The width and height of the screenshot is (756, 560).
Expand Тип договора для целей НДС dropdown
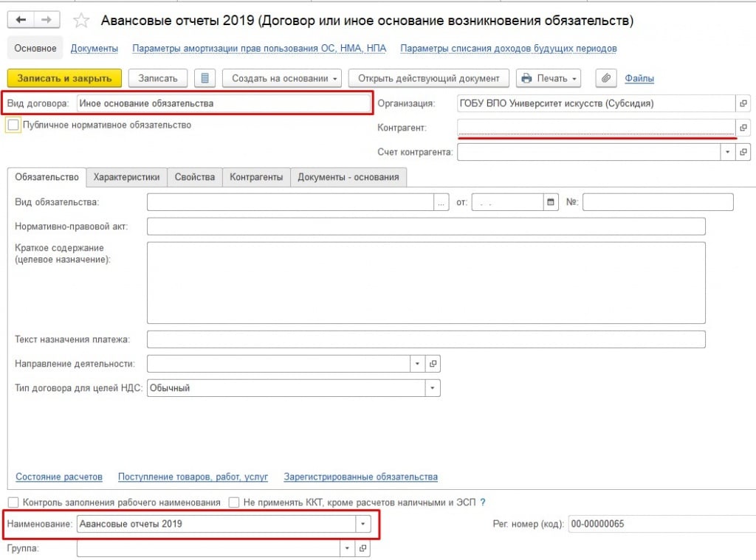(433, 388)
